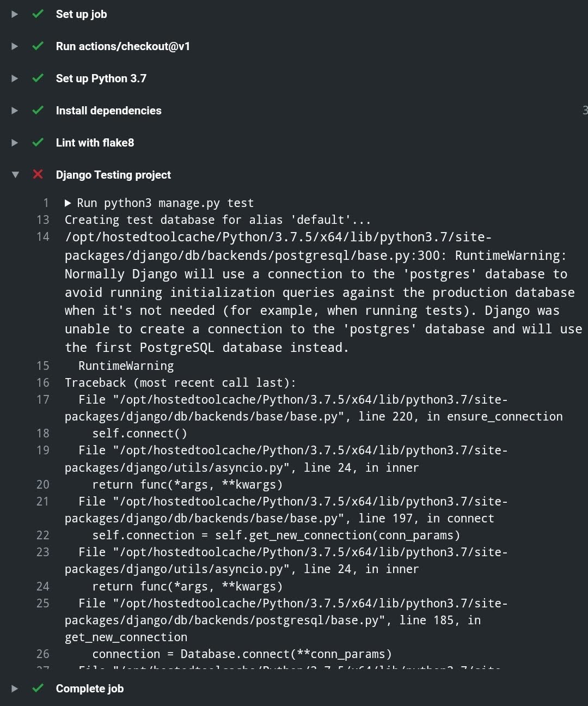The width and height of the screenshot is (588, 706).
Task: Select the Set up Python 3.7 step title
Action: click(101, 78)
